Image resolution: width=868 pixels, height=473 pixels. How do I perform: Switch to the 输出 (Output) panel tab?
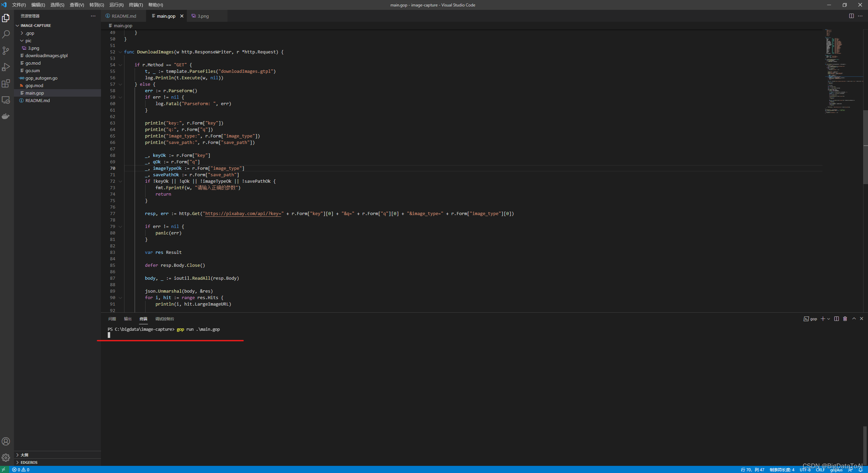point(128,319)
